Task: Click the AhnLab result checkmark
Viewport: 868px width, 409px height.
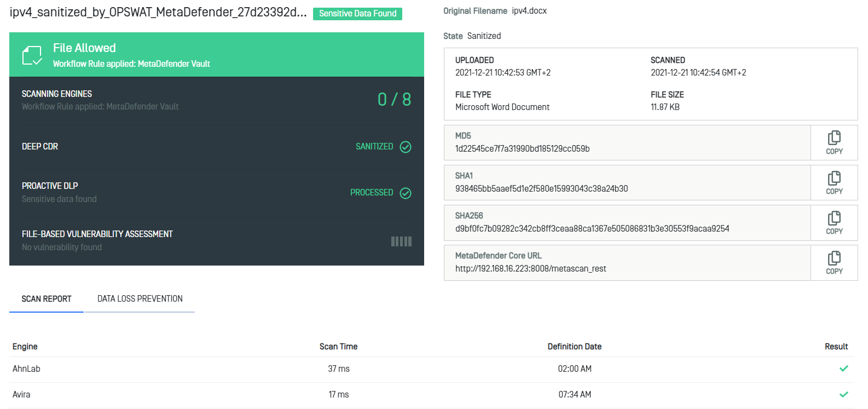Action: point(844,368)
